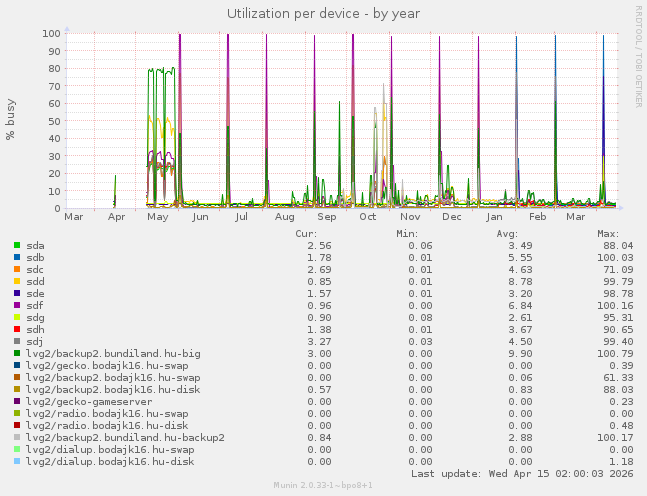Image resolution: width=647 pixels, height=496 pixels.
Task: Click the Aug label on x-axis
Action: [284, 217]
